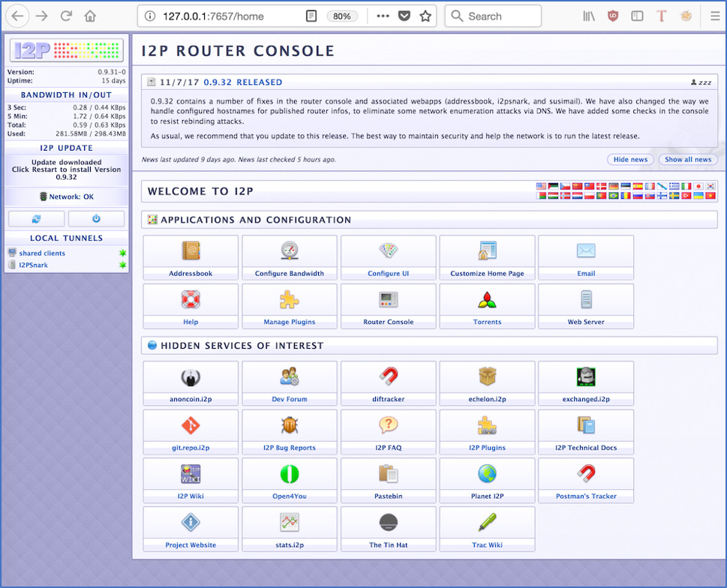Image resolution: width=727 pixels, height=588 pixels.
Task: Visit anoncoin.i2p hidden service
Action: [x=191, y=383]
